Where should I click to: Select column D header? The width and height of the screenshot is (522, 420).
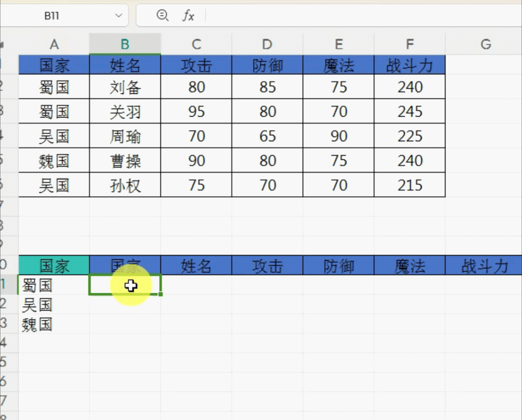click(x=267, y=44)
